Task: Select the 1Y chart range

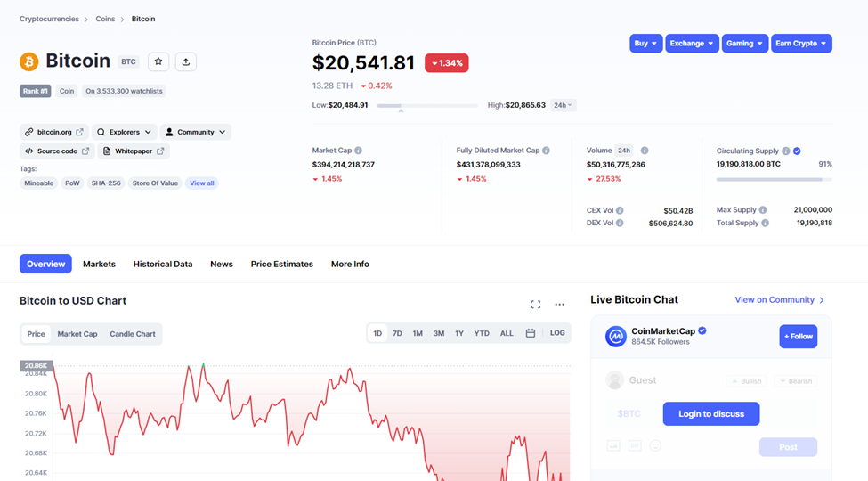Action: 458,333
